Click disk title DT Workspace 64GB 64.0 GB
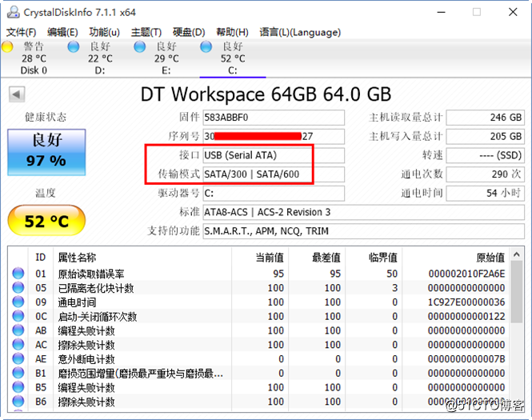 266,94
